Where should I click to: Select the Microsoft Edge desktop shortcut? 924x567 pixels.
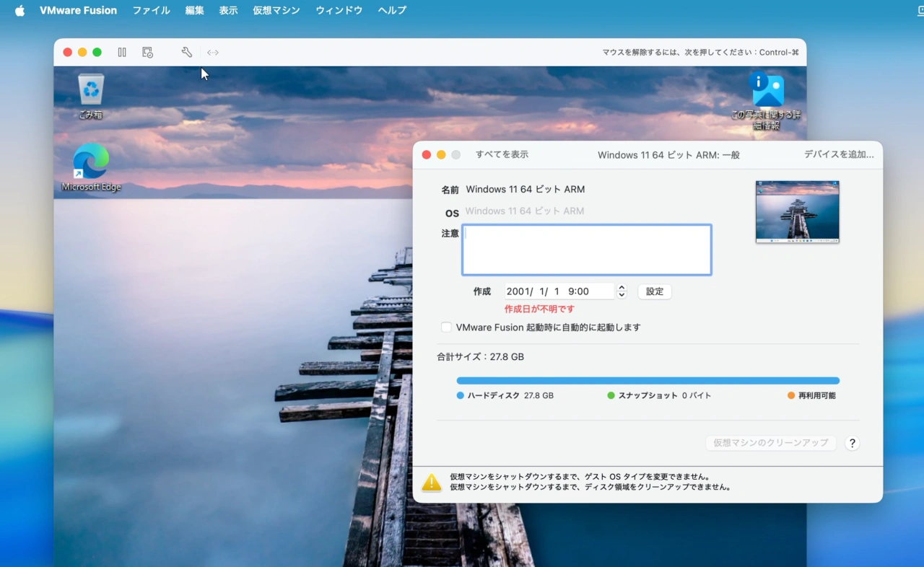coord(91,167)
